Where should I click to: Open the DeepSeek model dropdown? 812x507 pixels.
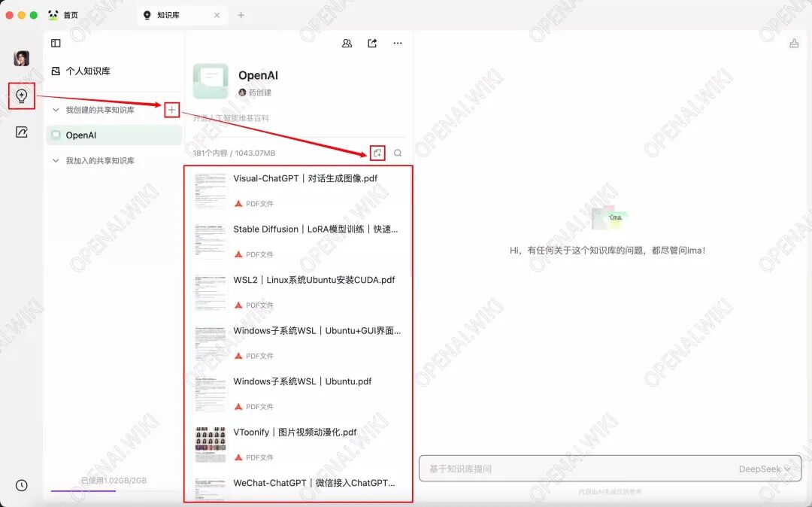tap(764, 469)
